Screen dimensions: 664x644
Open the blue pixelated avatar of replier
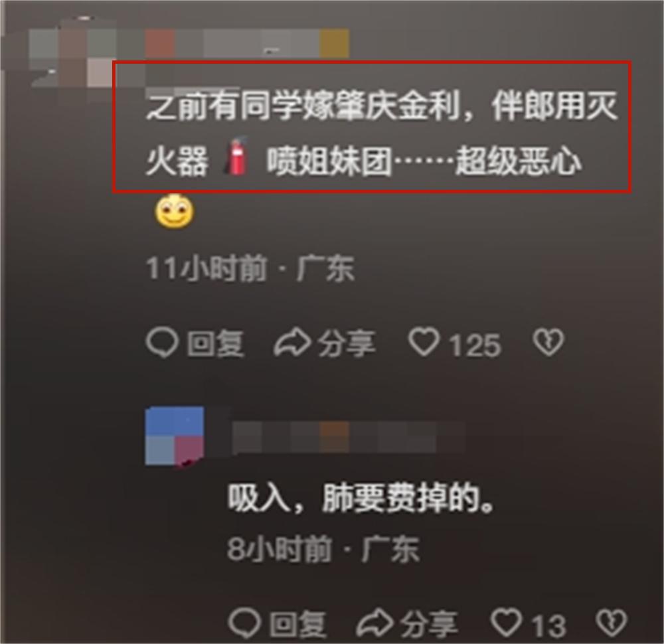[175, 436]
